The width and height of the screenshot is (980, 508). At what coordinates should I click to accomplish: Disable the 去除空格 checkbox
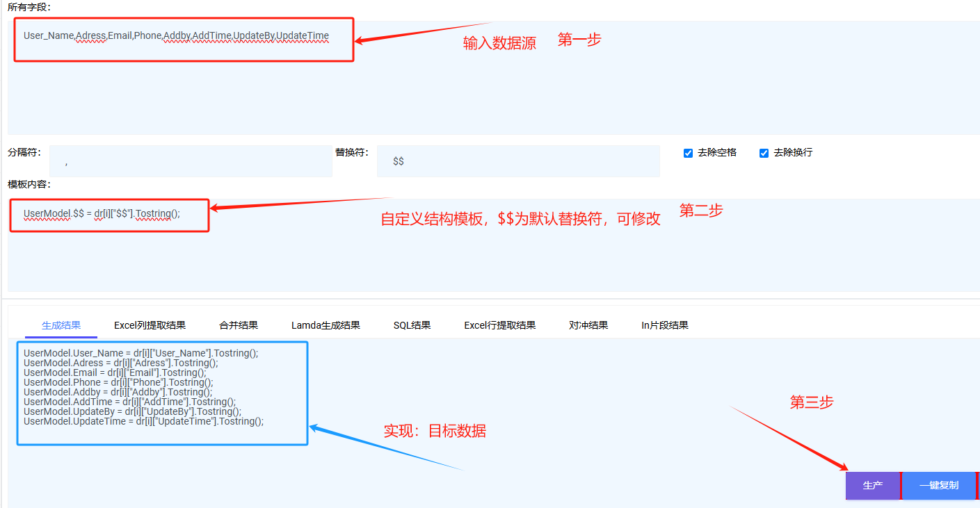coord(689,154)
